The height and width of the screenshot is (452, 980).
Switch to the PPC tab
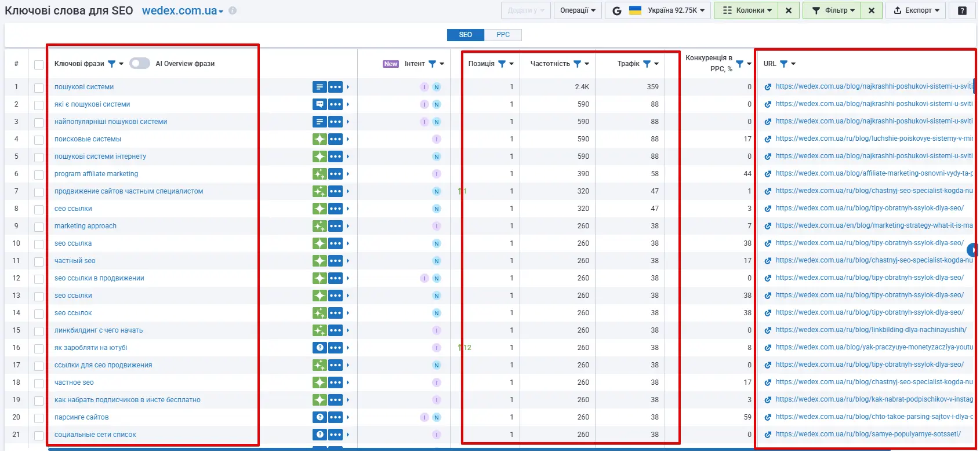pos(503,35)
